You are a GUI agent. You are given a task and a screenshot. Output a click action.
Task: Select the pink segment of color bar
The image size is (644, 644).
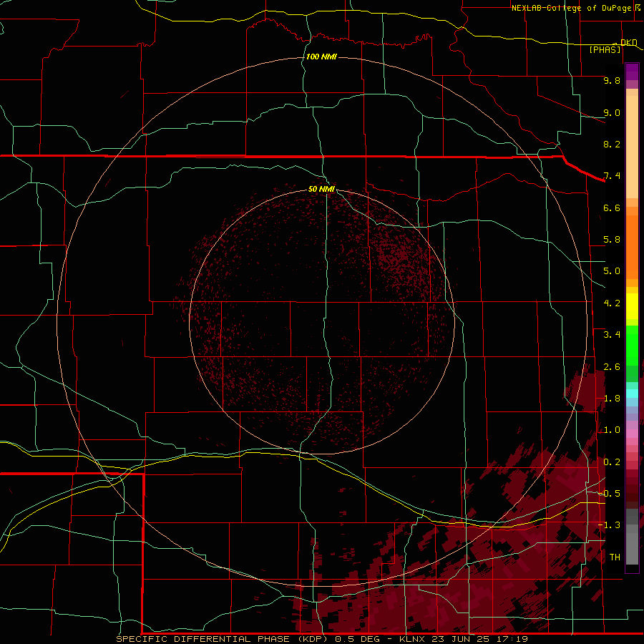point(632,434)
